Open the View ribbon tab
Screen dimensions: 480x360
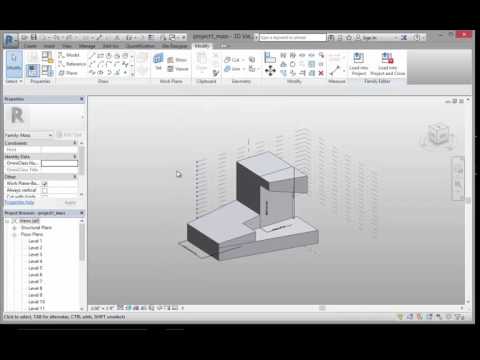point(67,46)
